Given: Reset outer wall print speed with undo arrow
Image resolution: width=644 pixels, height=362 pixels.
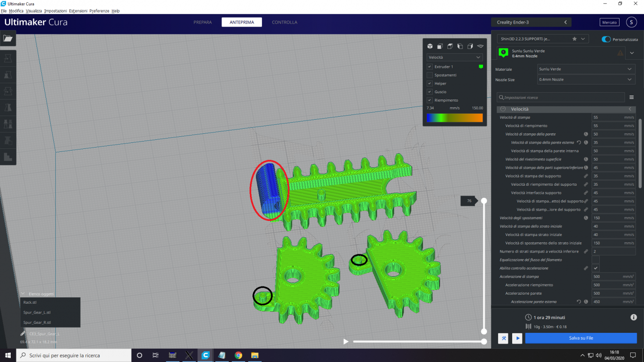Looking at the screenshot, I should (x=579, y=142).
